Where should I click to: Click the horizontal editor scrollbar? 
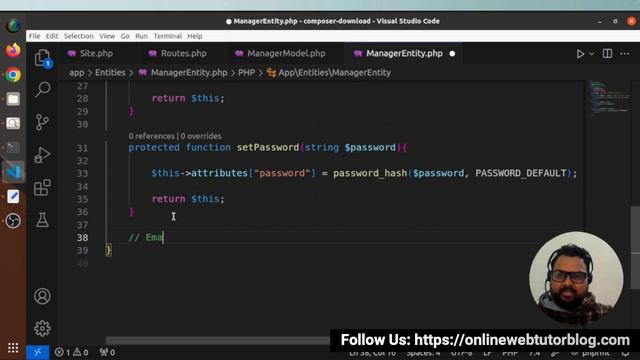click(x=217, y=340)
